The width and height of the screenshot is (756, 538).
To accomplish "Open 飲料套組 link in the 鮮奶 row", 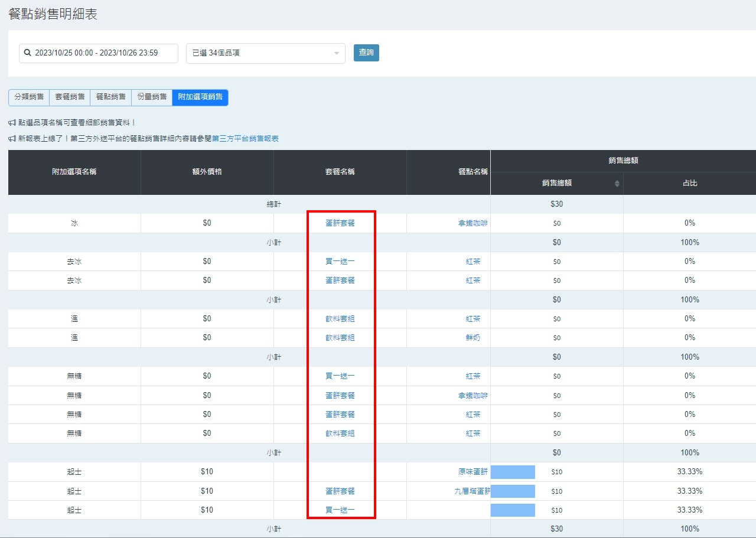I will point(340,338).
